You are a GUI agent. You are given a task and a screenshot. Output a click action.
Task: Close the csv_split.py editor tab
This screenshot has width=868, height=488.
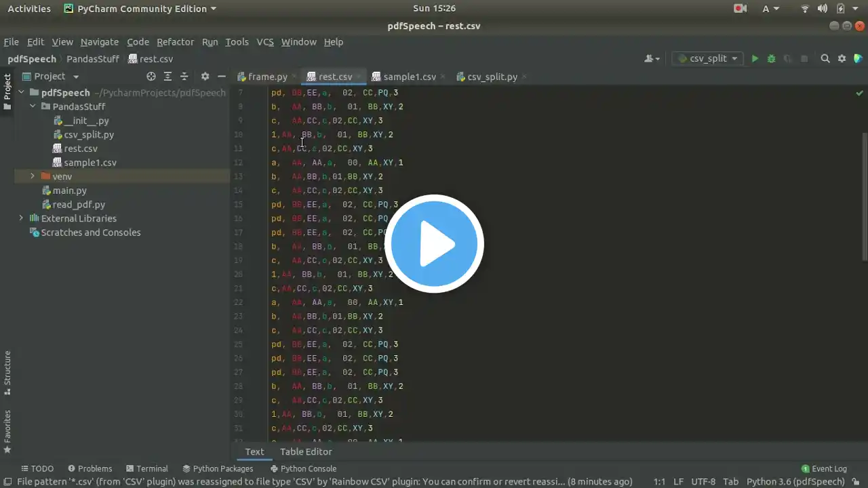pyautogui.click(x=524, y=77)
